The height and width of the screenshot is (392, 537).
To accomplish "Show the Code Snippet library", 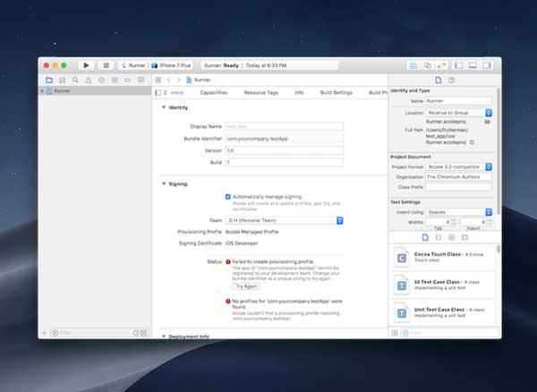I will [x=438, y=237].
